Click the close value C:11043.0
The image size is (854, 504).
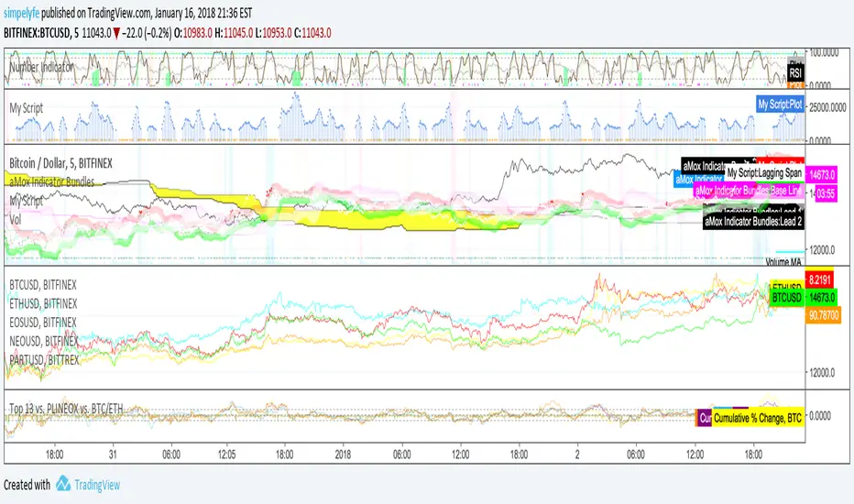[312, 33]
